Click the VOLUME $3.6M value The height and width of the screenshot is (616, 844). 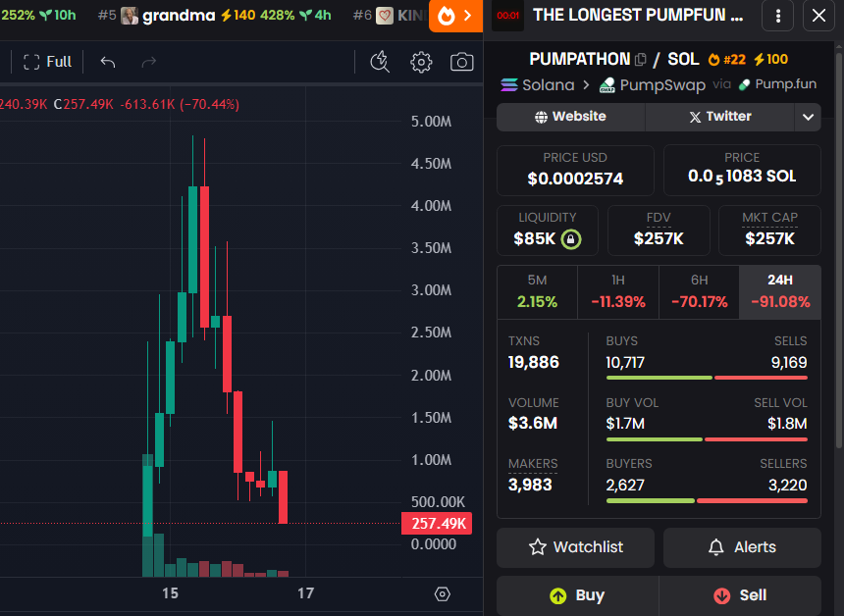532,424
